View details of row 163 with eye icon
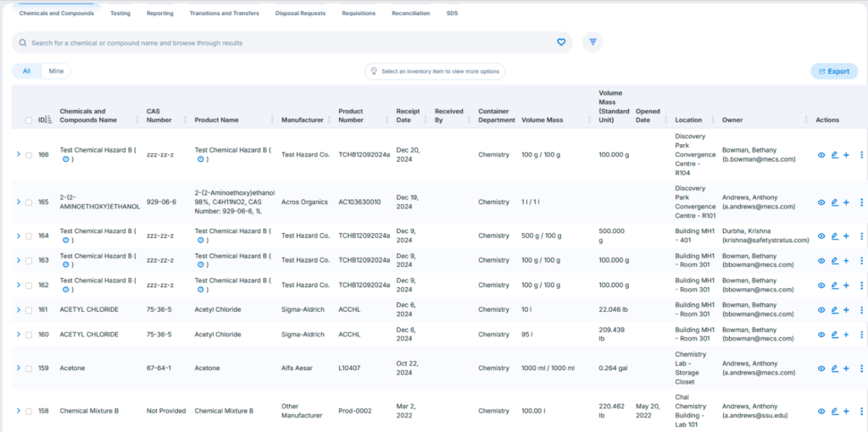Image resolution: width=868 pixels, height=432 pixels. 821,261
